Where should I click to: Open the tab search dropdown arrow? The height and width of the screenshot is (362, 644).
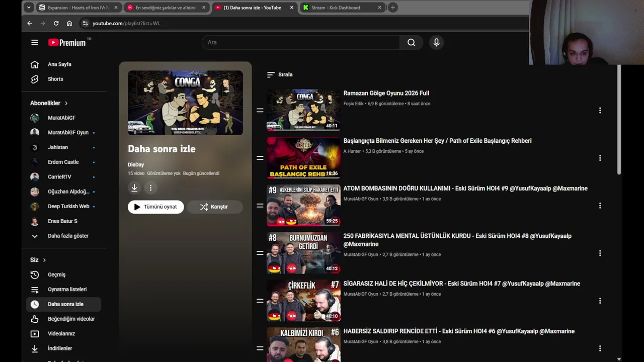[x=29, y=8]
